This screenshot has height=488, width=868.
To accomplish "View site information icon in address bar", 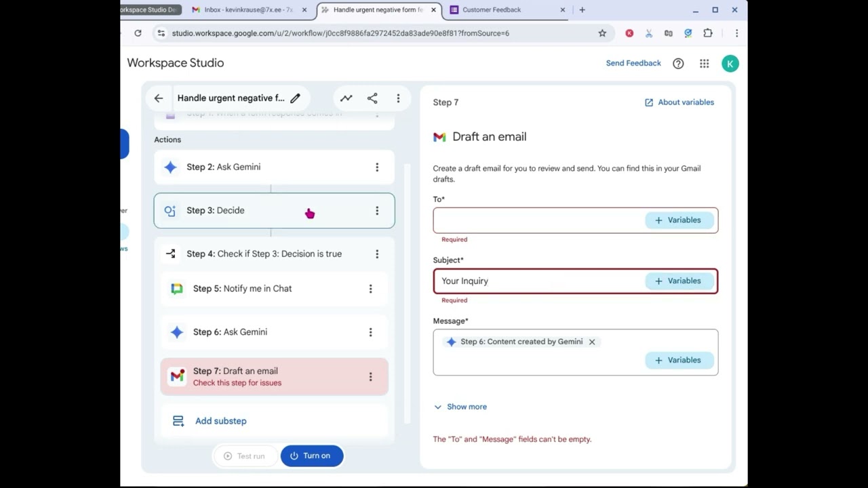I will click(161, 33).
